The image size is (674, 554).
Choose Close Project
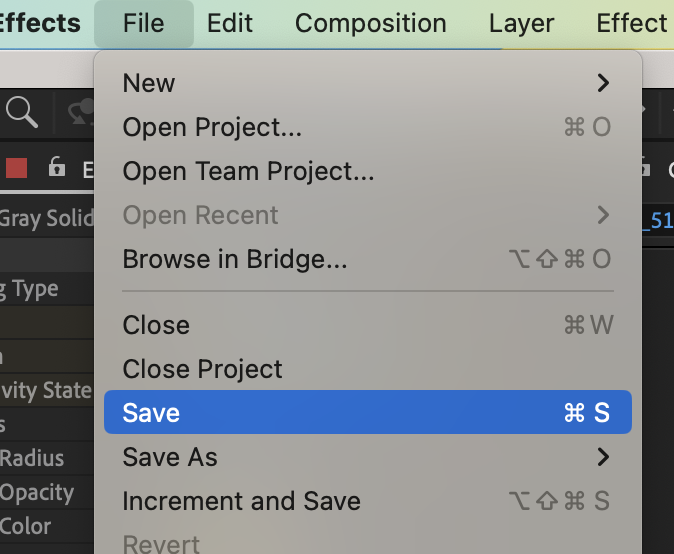pos(368,369)
